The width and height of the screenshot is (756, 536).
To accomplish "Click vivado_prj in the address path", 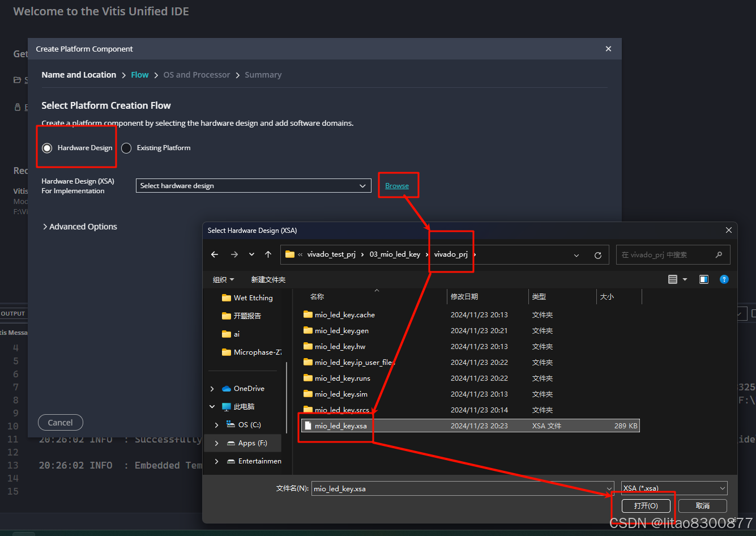I will (x=451, y=254).
